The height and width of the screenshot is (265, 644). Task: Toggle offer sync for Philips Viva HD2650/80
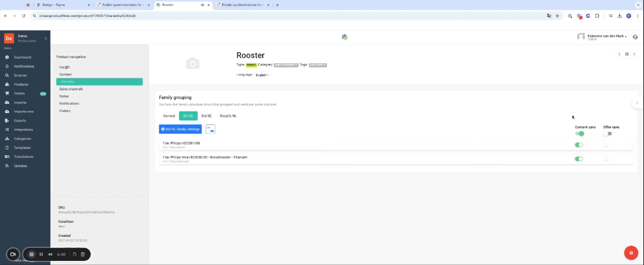[607, 159]
